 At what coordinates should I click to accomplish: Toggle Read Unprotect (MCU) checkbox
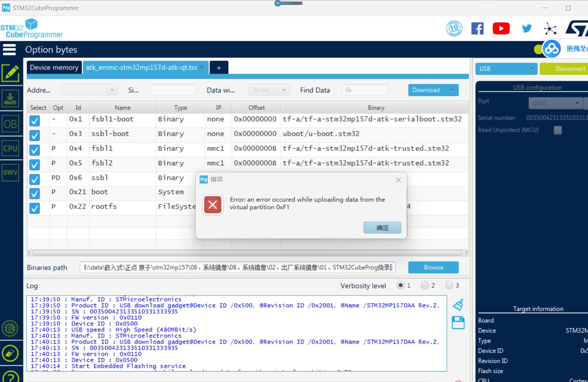click(558, 130)
